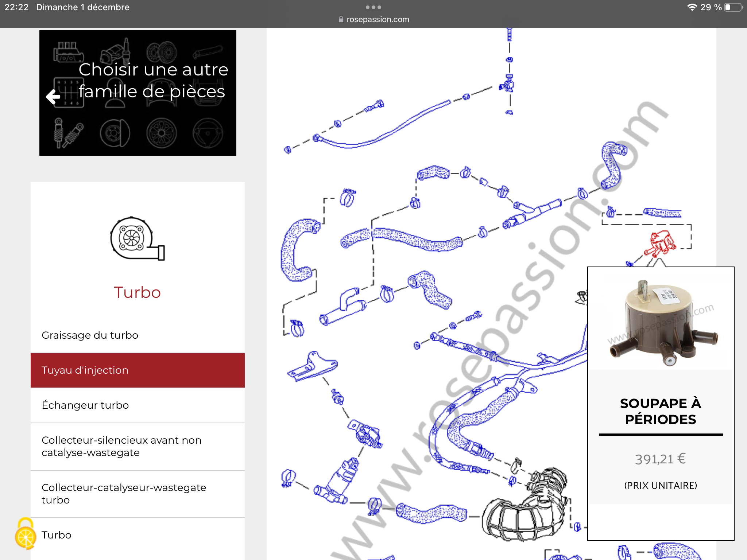
Task: Tap the three-dot multitasking icon
Action: (373, 7)
